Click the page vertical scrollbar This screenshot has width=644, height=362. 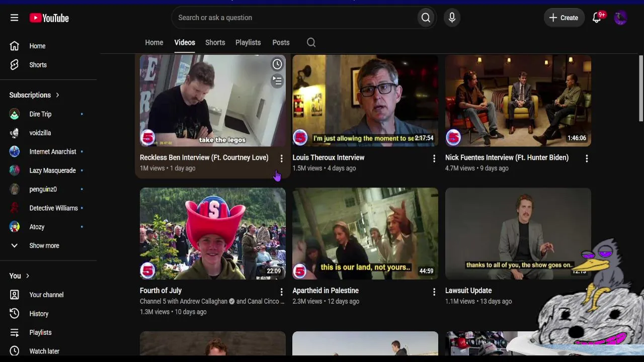click(x=641, y=88)
